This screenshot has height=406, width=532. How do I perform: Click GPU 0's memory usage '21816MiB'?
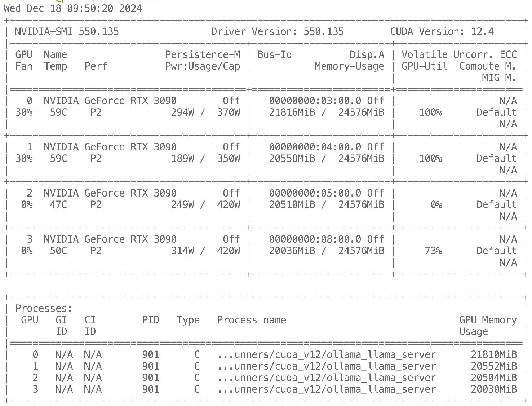[x=292, y=112]
